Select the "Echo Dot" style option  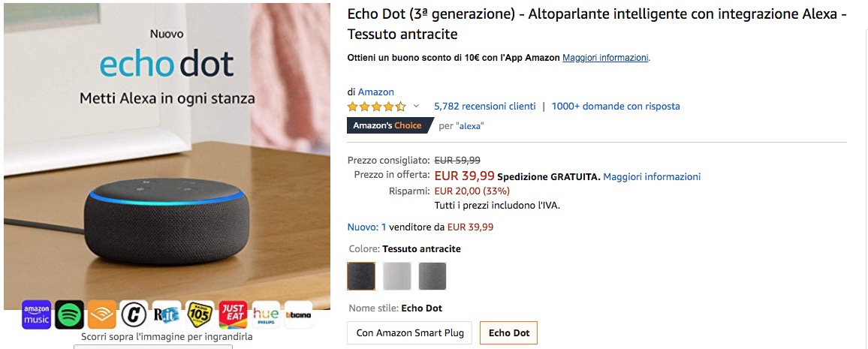pos(508,332)
